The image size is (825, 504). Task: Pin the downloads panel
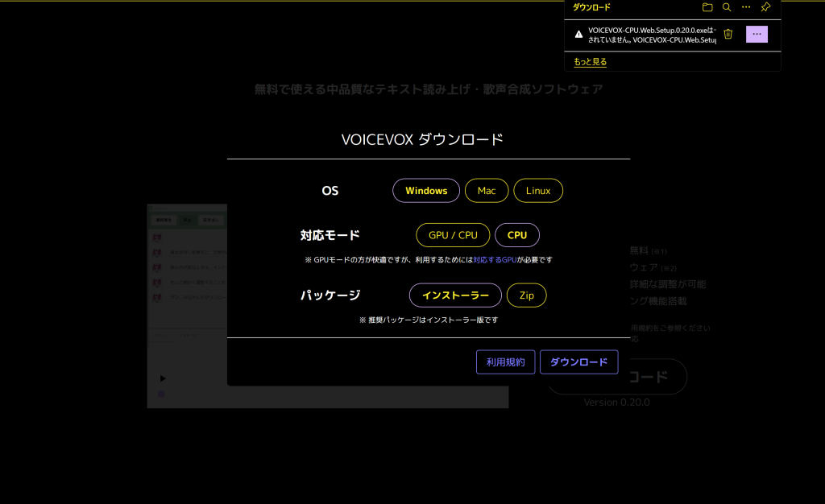[765, 7]
